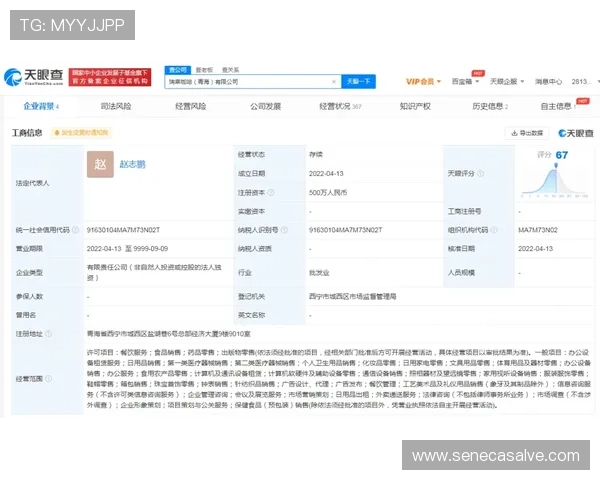Switch to the 自主信息 tab

(x=558, y=106)
